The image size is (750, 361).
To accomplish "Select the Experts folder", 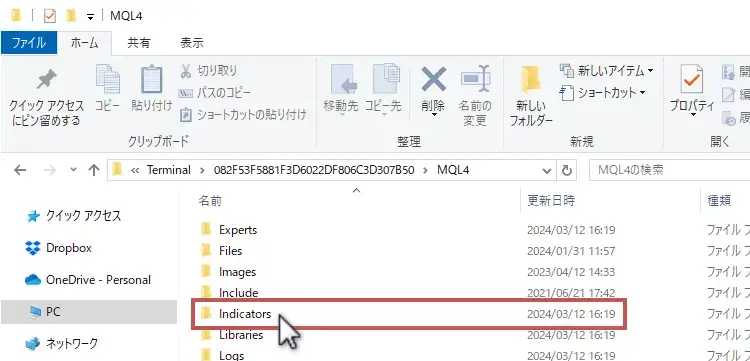I will 238,230.
